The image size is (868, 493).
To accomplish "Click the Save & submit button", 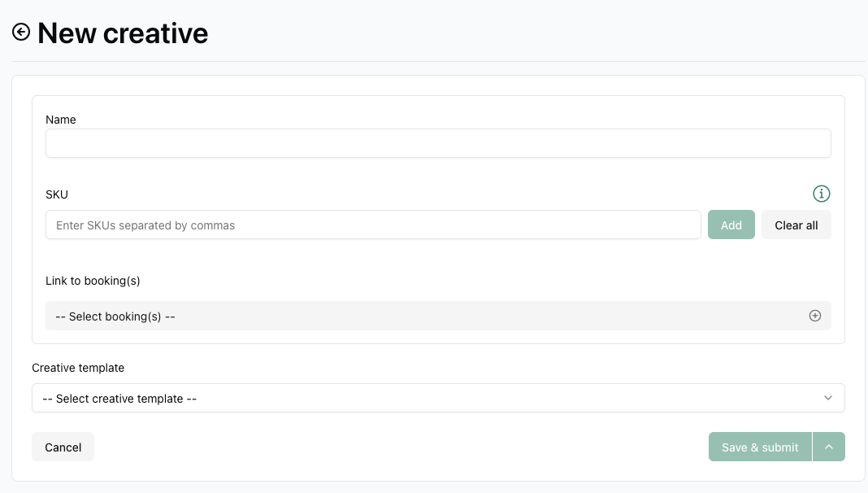I will [x=760, y=447].
